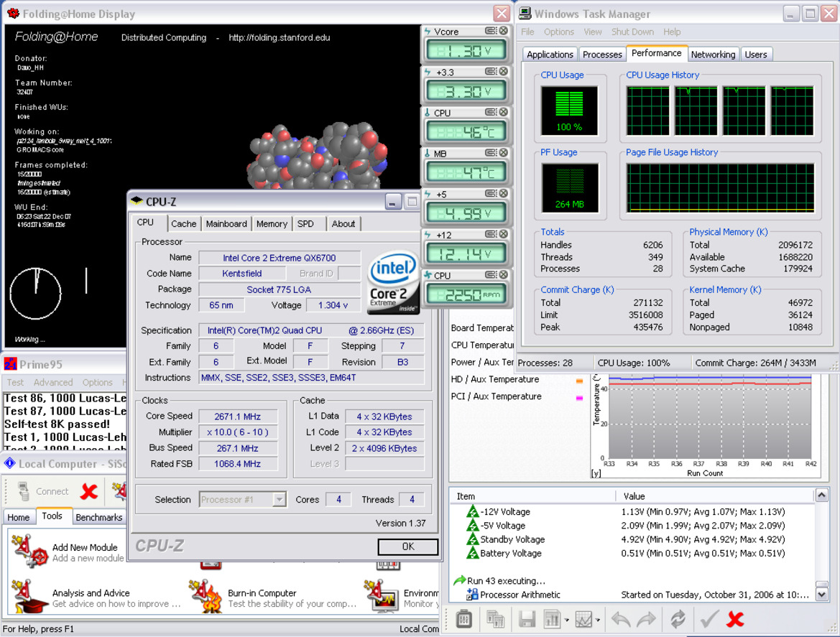This screenshot has height=637, width=840.
Task: Click the forward arrow in burn-in toolbar
Action: [x=646, y=619]
